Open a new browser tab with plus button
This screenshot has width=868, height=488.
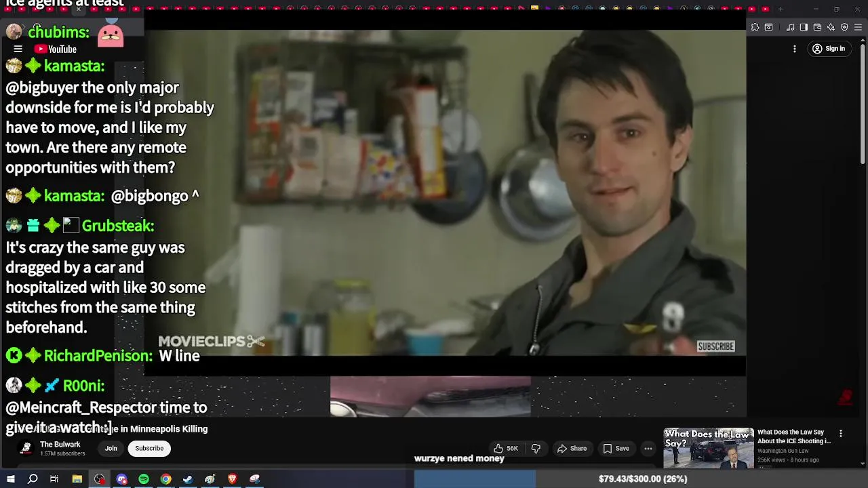point(781,9)
